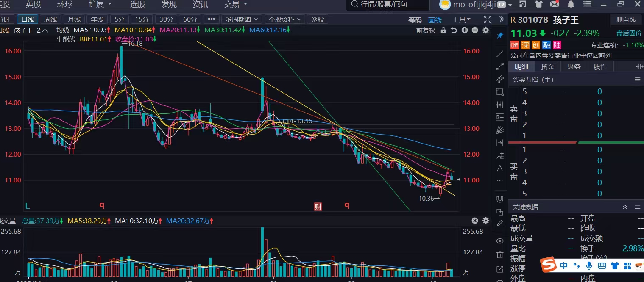This screenshot has height=282, width=644.
Task: Pick the vertical bars cycle tool
Action: (500, 105)
